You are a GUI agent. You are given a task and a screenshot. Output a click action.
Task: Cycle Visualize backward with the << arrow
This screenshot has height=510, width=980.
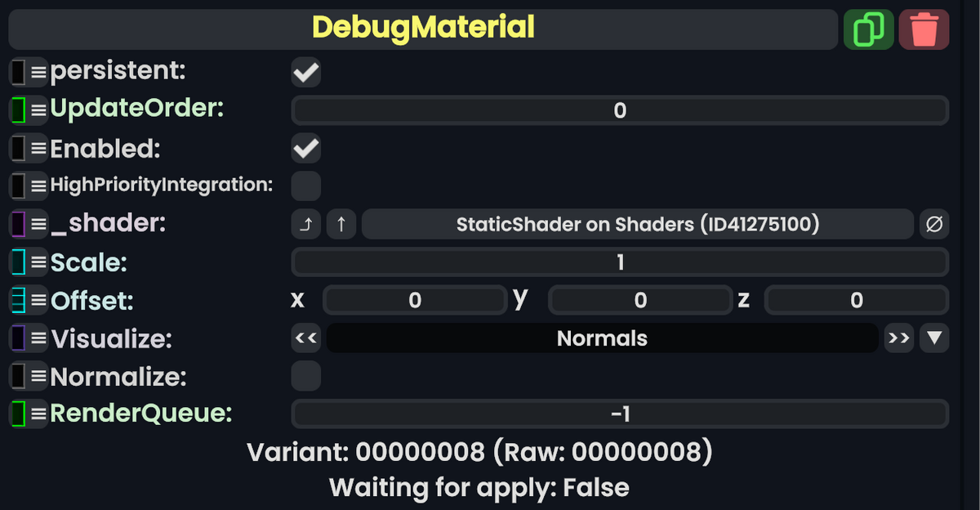point(305,338)
